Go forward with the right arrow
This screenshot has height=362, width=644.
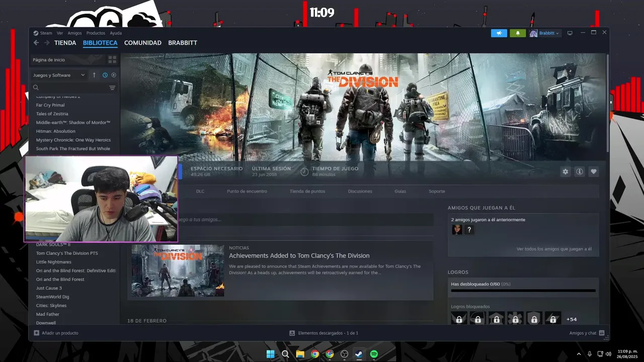47,43
